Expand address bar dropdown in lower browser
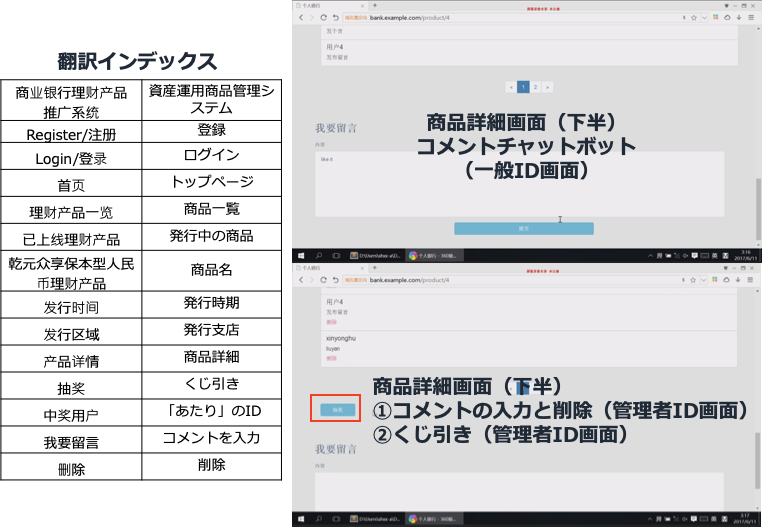Viewport: 771px width, 527px height. pyautogui.click(x=704, y=280)
